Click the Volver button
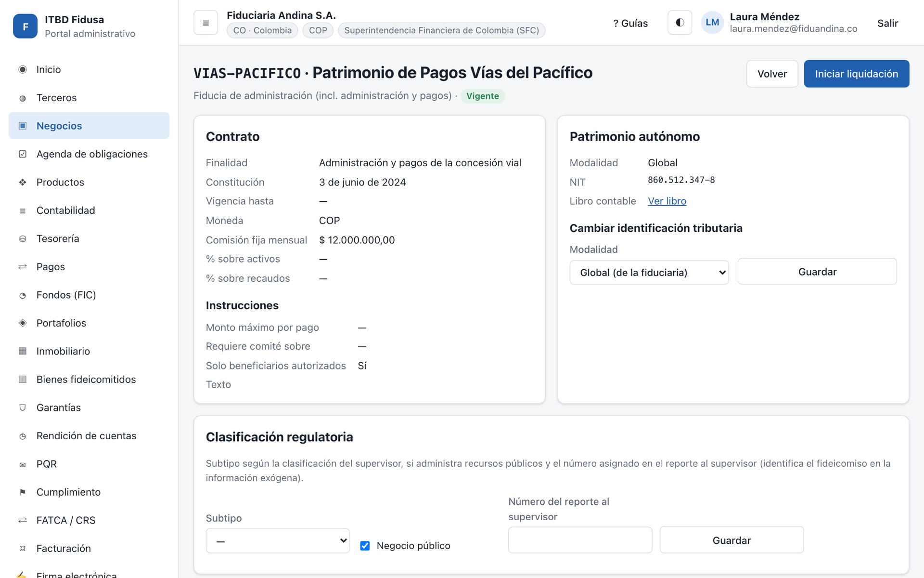This screenshot has width=924, height=578. (x=772, y=74)
